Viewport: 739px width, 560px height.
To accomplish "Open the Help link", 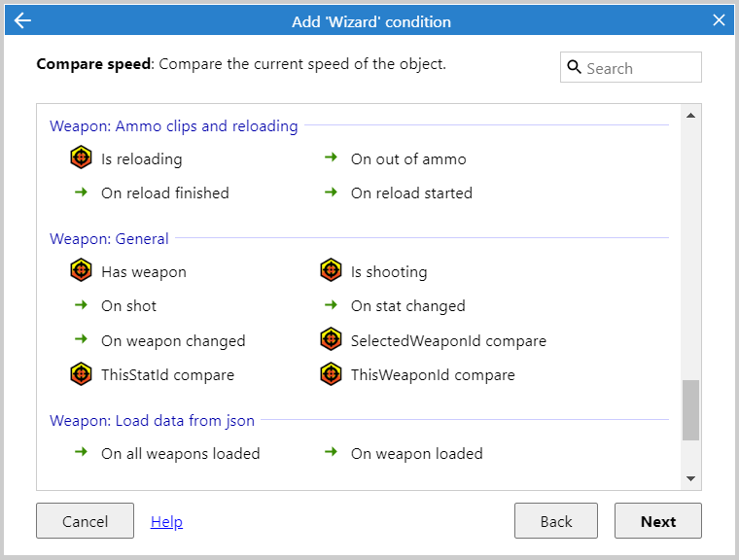I will coord(166,522).
